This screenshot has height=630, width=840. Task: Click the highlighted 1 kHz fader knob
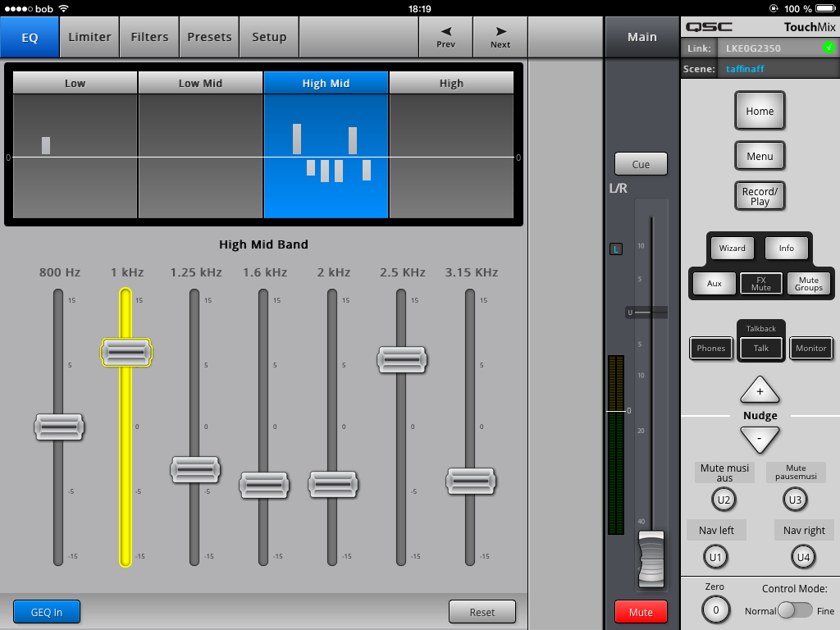click(x=126, y=353)
